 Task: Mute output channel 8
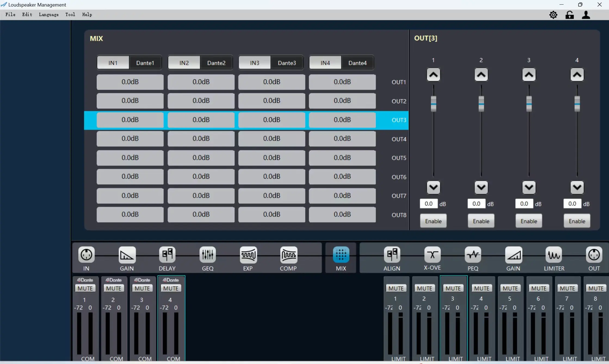pos(596,288)
